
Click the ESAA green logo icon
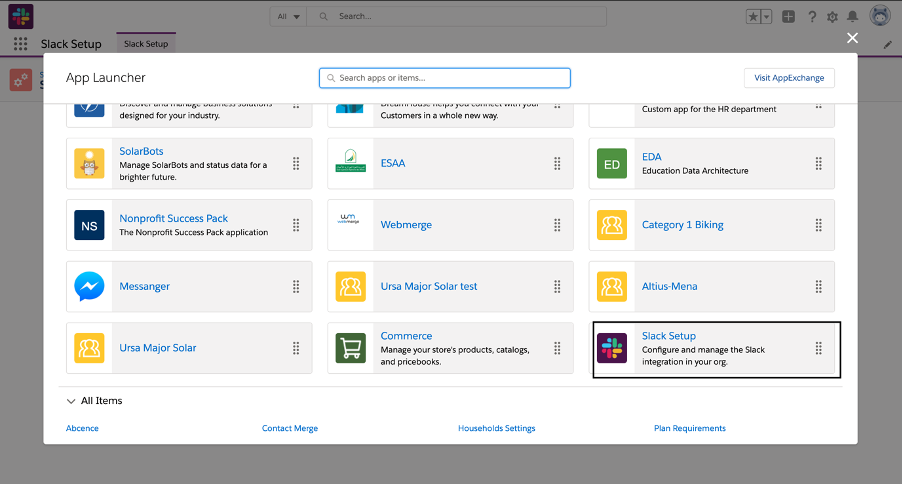click(x=350, y=163)
